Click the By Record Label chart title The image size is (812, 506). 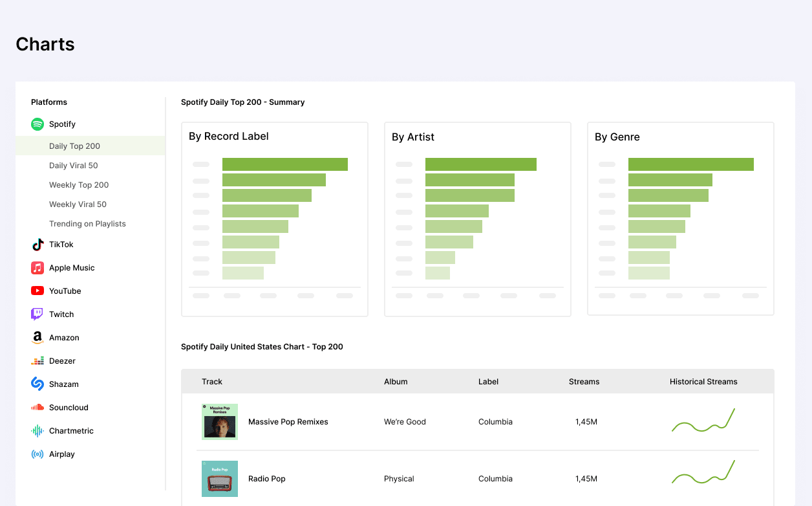pyautogui.click(x=229, y=137)
